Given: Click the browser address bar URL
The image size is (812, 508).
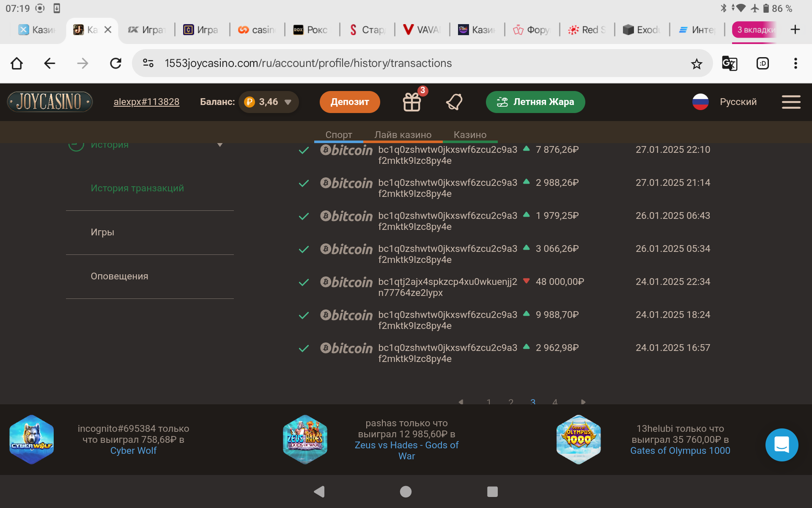Looking at the screenshot, I should tap(308, 63).
